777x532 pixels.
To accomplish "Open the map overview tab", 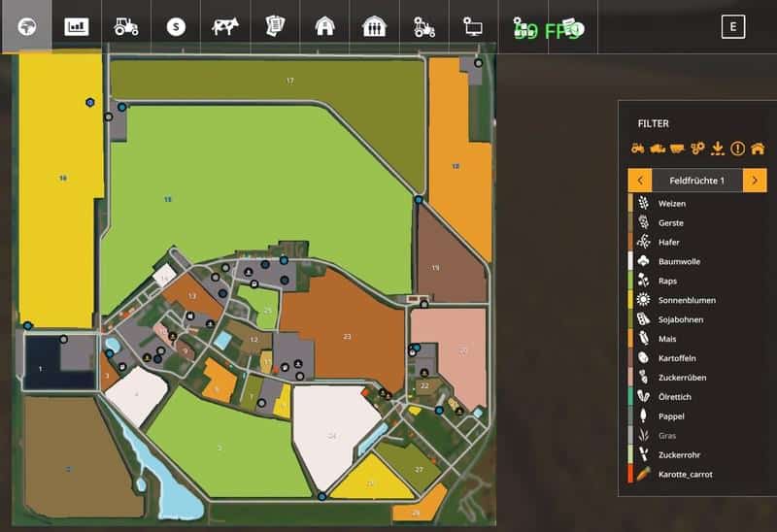I will [26, 27].
